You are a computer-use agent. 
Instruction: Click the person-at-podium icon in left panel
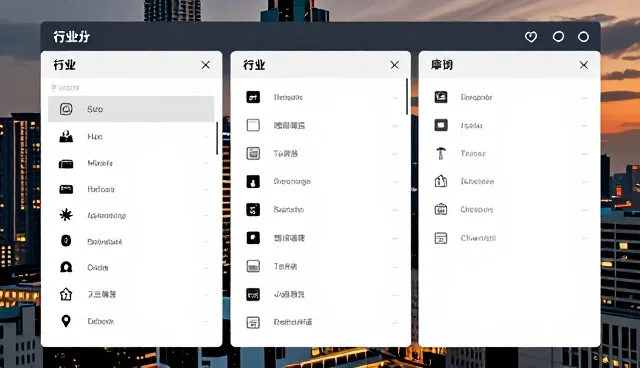point(66,136)
